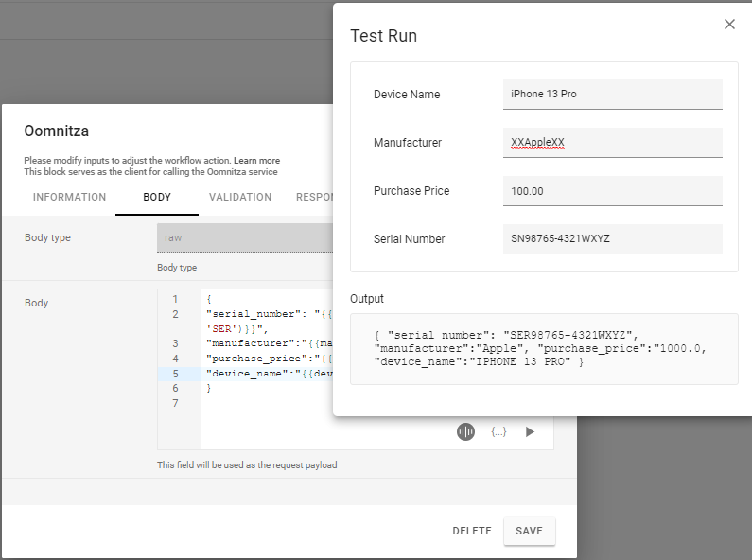Edit the Manufacturer field with XXAppleXX
The height and width of the screenshot is (560, 752).
pos(612,143)
